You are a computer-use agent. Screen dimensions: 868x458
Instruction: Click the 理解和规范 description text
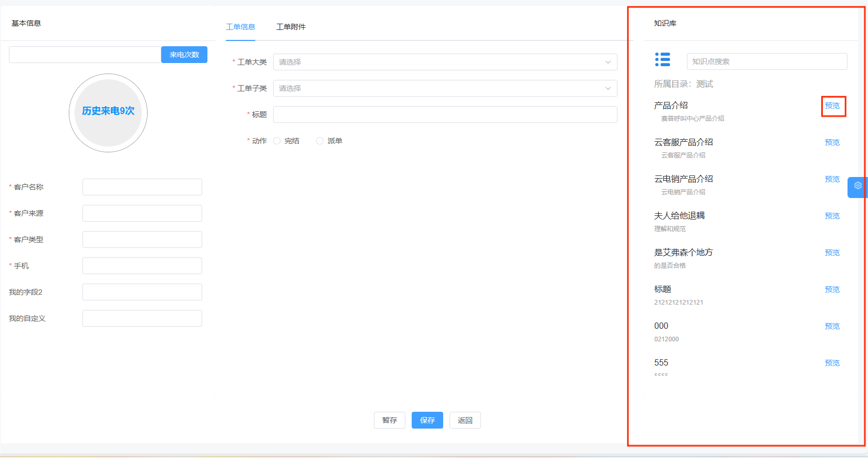(670, 229)
